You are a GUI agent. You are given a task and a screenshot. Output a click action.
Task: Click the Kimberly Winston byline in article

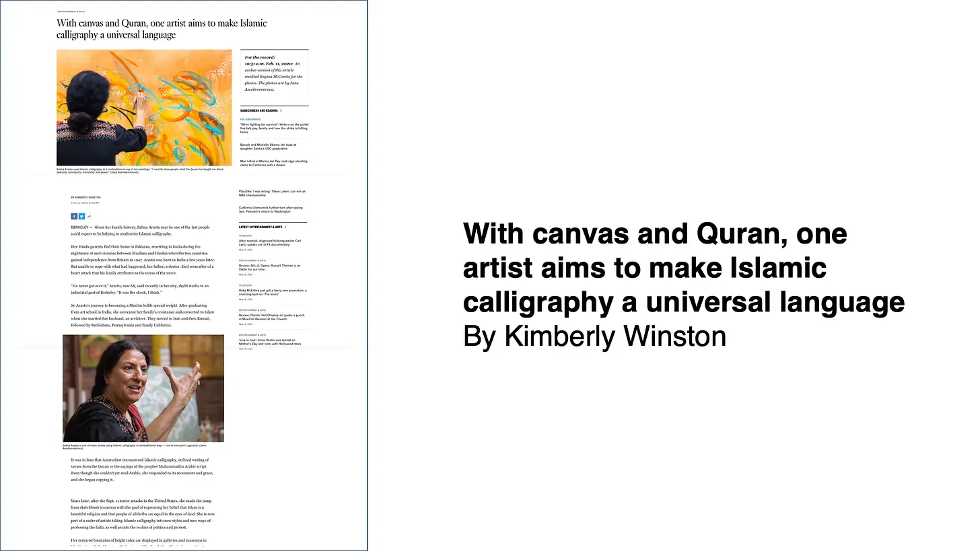(x=87, y=198)
